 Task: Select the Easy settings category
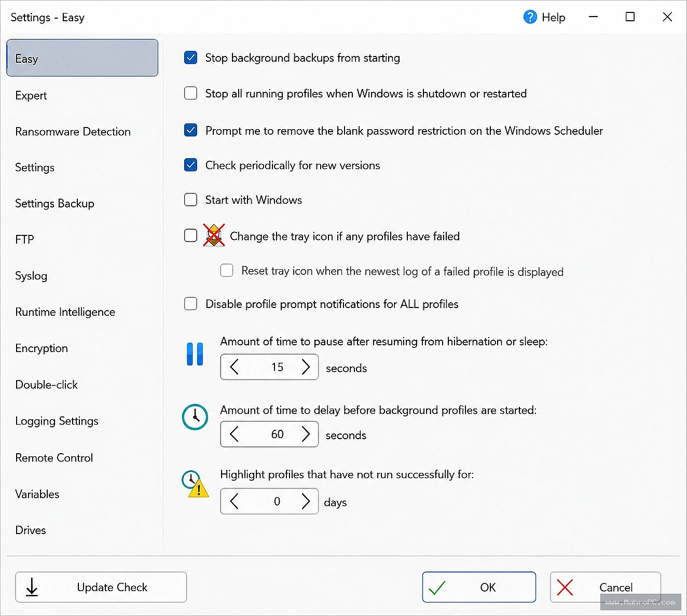pyautogui.click(x=83, y=58)
